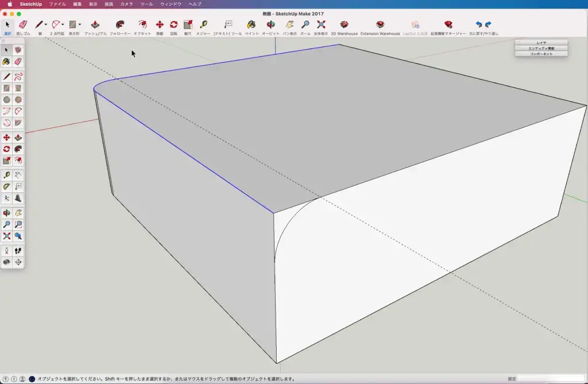Select Look Around eye tool in left palette

tap(6, 262)
